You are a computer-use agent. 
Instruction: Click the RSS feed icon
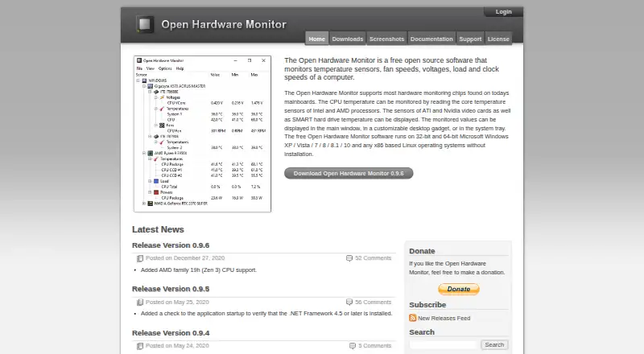tap(413, 318)
